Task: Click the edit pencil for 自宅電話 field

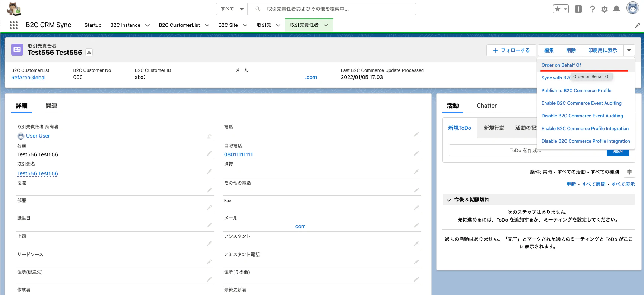Action: point(416,153)
